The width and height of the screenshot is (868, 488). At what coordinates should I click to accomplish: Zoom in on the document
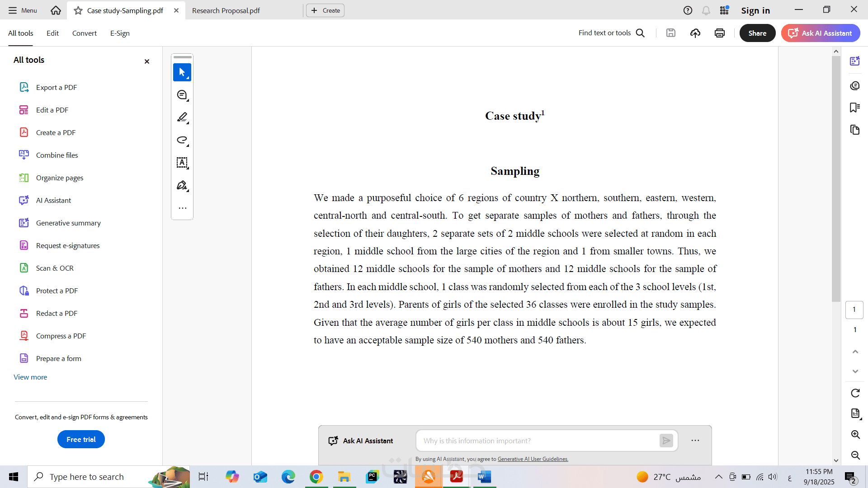(x=855, y=435)
